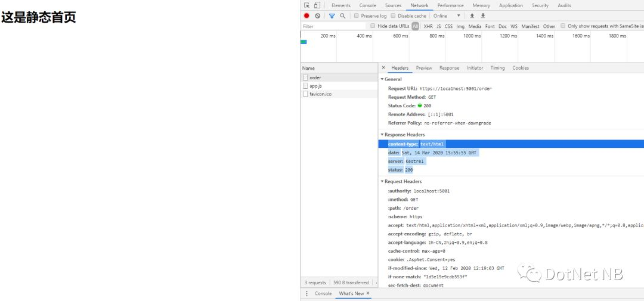Stop recording with the red record button
644x301 pixels.
pyautogui.click(x=306, y=15)
